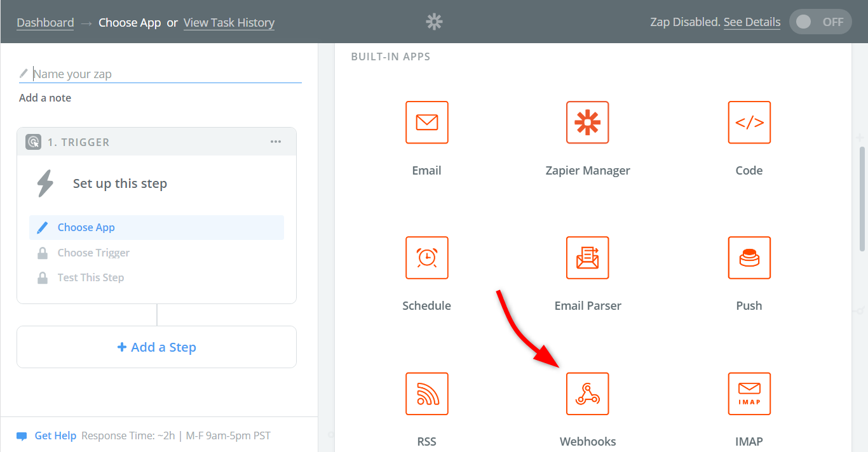Choose the Email Parser app icon
This screenshot has height=452, width=868.
[x=588, y=258]
